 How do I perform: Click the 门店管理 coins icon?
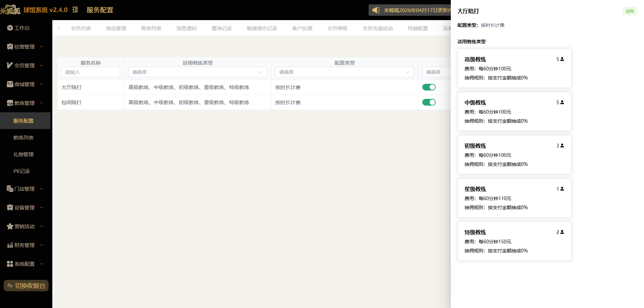click(x=10, y=189)
